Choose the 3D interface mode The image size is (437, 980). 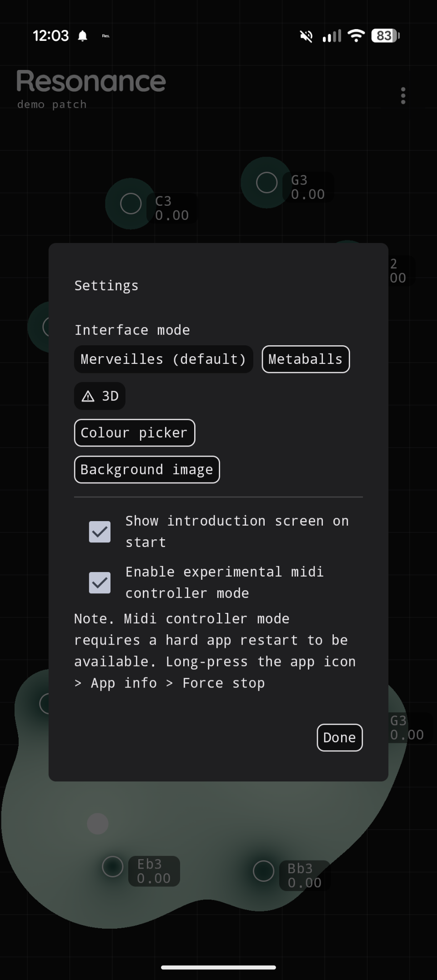[100, 396]
